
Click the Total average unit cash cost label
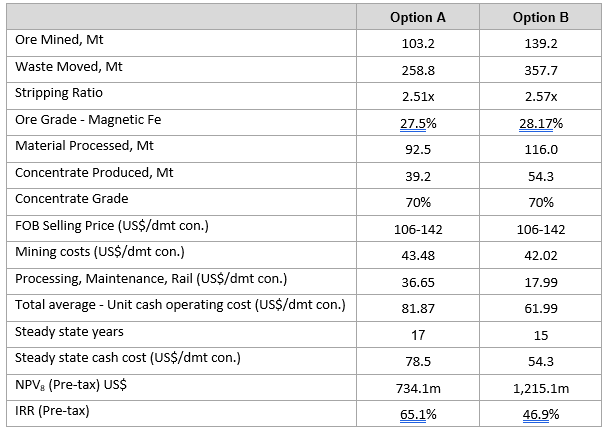(180, 304)
